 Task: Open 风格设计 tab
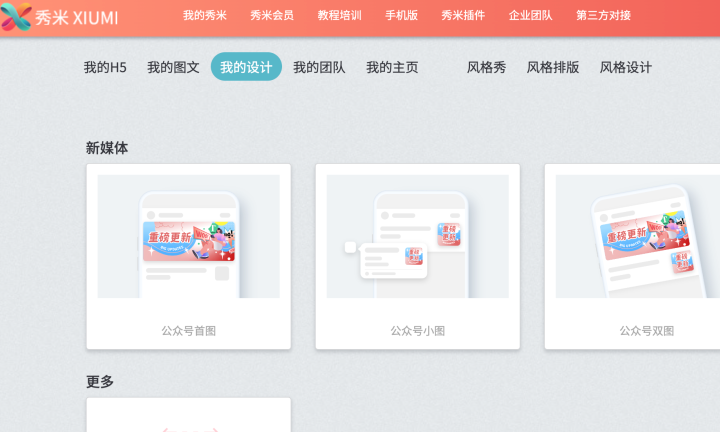[625, 67]
